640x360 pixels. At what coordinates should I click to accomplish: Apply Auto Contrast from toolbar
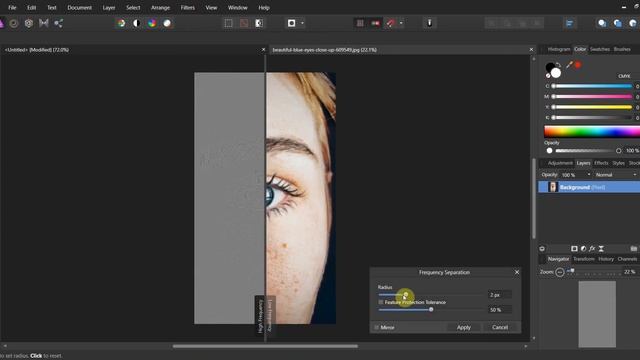137,23
